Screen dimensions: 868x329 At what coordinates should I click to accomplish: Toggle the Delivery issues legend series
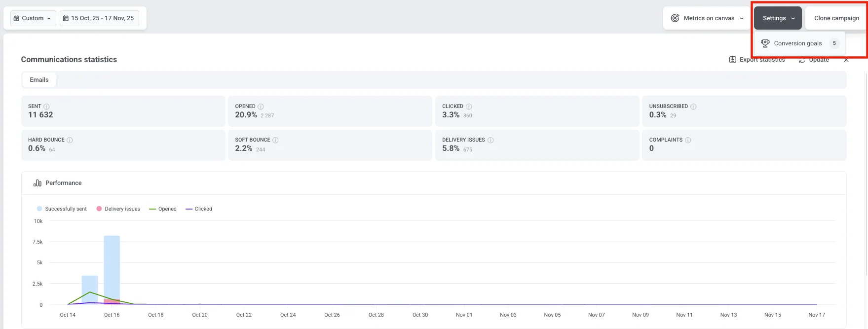click(x=118, y=209)
